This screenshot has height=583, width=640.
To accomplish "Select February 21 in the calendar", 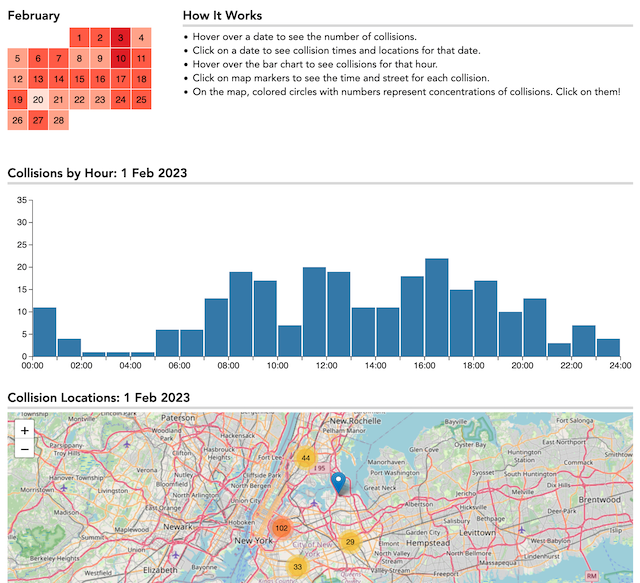I will [x=59, y=100].
